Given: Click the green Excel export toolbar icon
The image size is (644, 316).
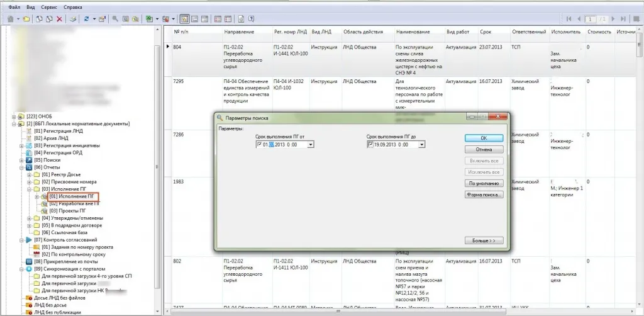Looking at the screenshot, I should click(x=150, y=19).
